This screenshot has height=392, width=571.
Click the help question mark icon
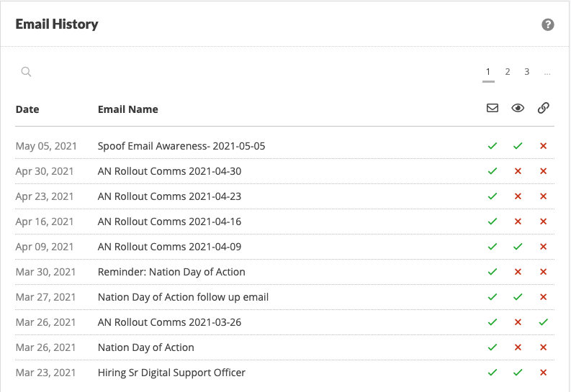tap(548, 24)
